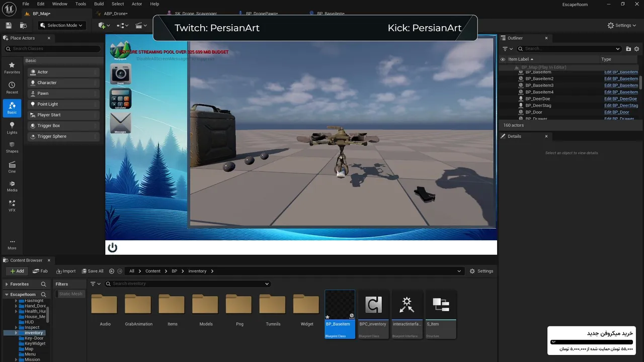The image size is (644, 362).
Task: Click the Search inventory field
Action: (x=188, y=284)
